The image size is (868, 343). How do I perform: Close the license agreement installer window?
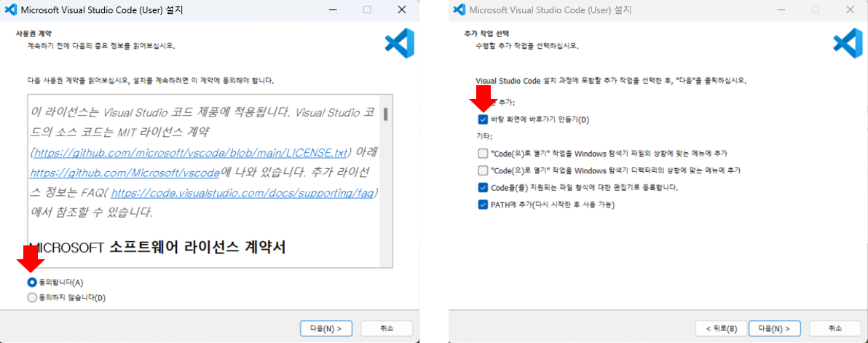coord(402,10)
